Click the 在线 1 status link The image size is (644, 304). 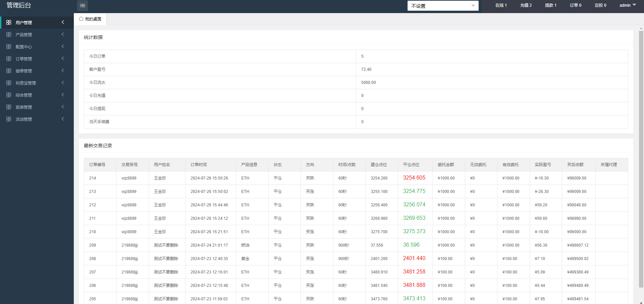click(501, 5)
